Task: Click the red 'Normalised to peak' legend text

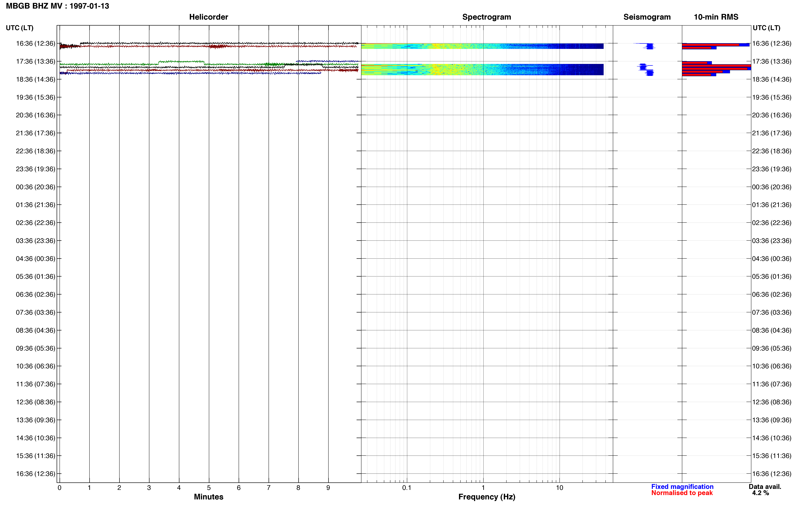Action: tap(682, 493)
